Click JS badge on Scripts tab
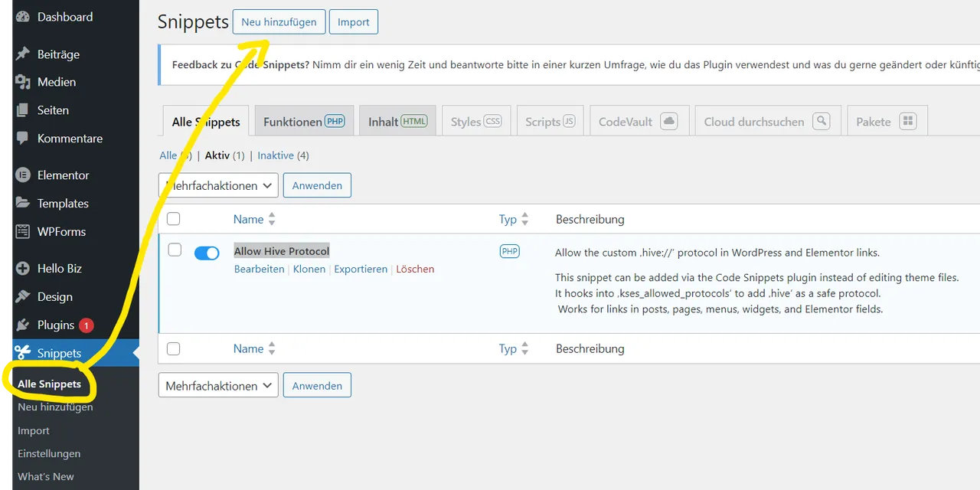Screen dimensions: 980x490 coord(569,121)
